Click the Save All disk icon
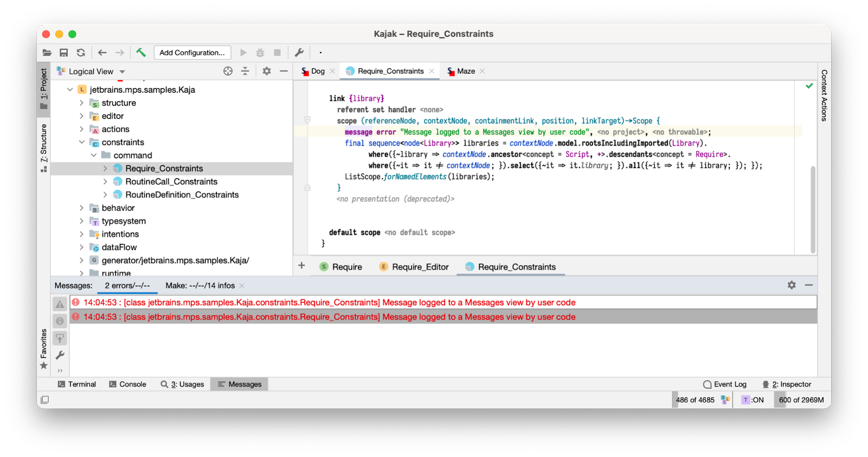This screenshot has width=868, height=457. (64, 53)
